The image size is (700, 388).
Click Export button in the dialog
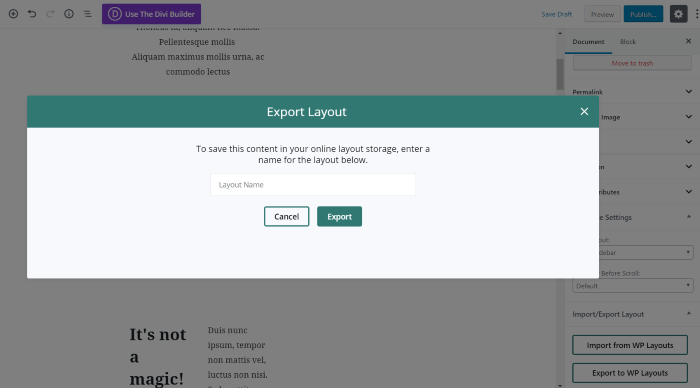point(339,217)
